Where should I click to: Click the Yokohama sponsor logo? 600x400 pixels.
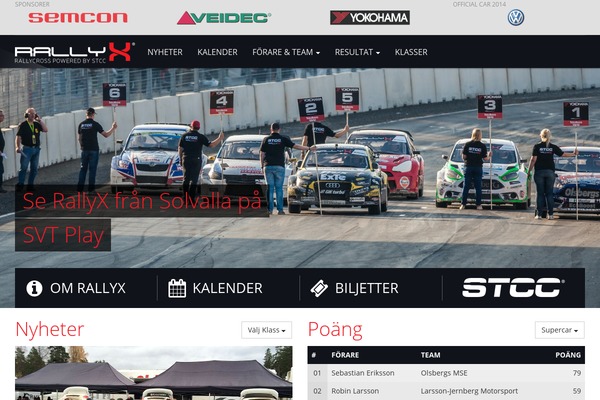[370, 18]
